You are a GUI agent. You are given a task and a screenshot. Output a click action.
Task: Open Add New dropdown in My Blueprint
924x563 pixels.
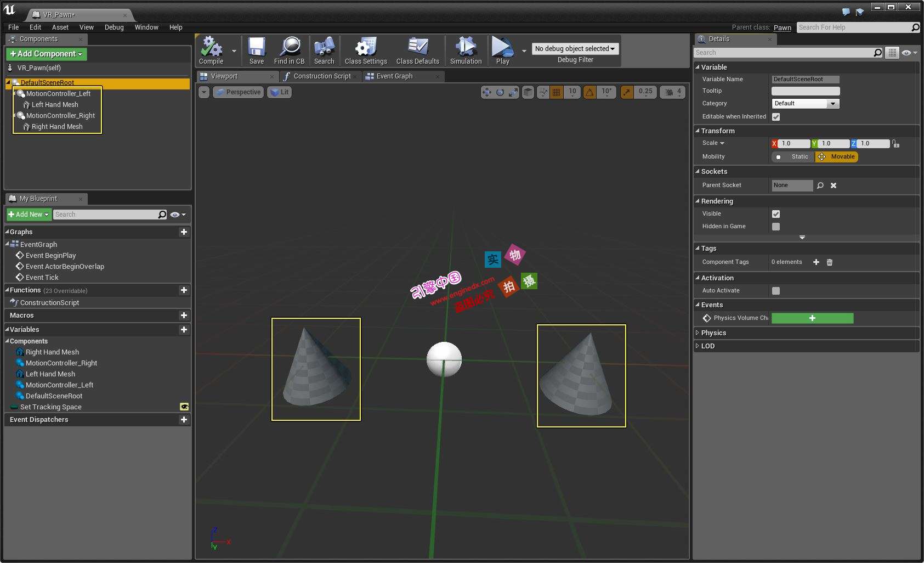coord(29,215)
